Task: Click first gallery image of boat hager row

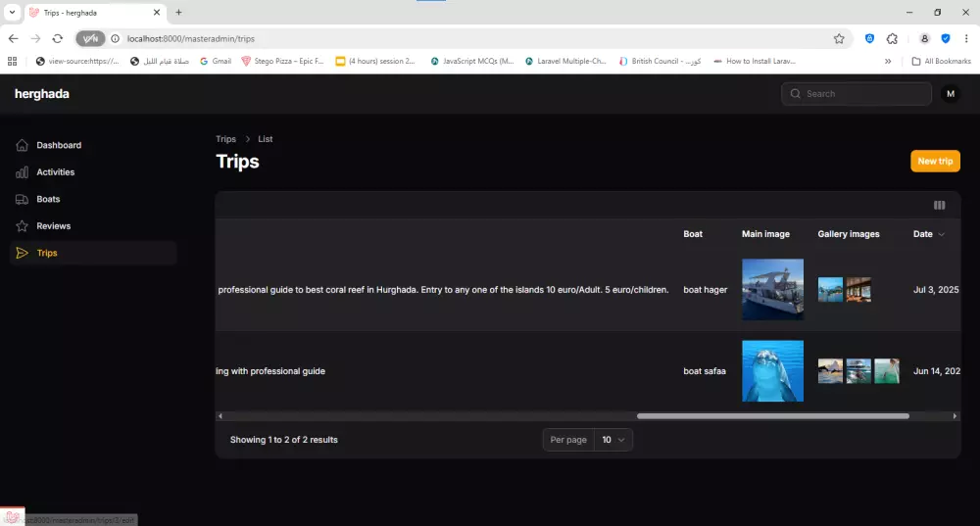Action: (830, 290)
